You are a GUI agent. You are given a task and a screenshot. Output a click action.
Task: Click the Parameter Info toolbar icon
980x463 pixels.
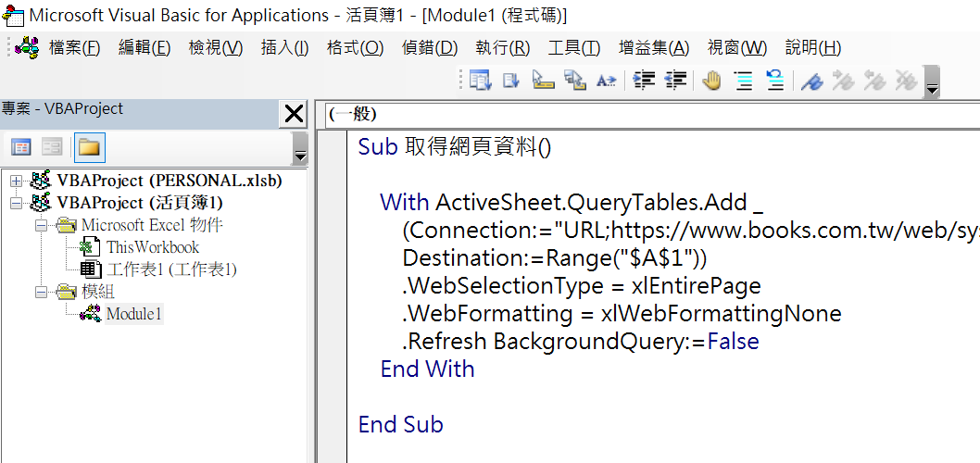click(575, 80)
